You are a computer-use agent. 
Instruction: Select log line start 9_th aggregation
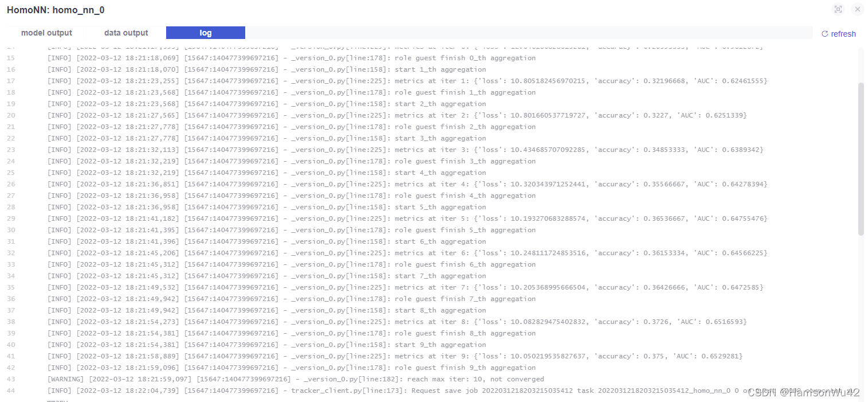point(267,345)
